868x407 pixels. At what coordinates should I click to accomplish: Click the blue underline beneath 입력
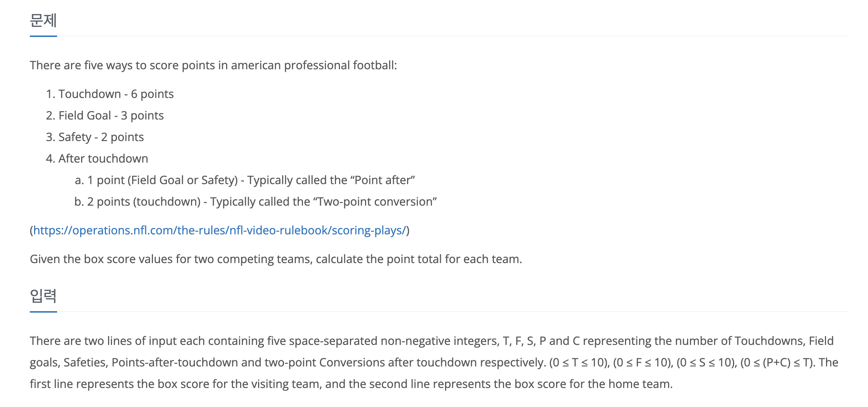coord(43,312)
